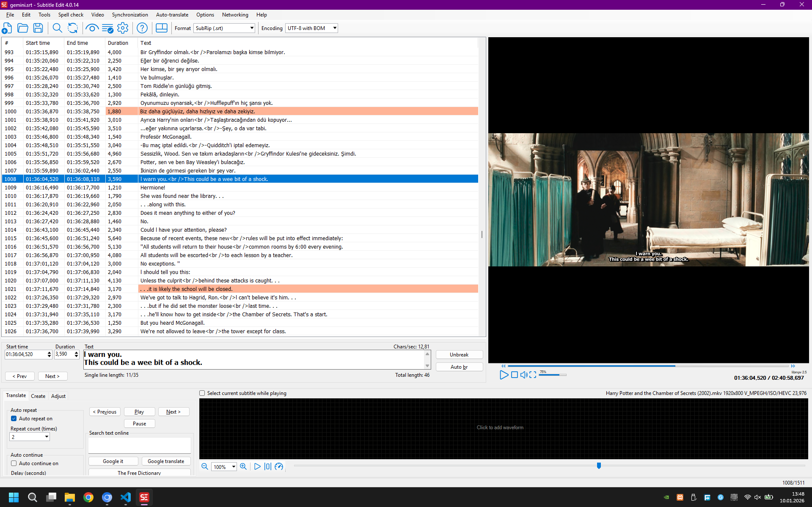Click The Free Dictionary button
Image resolution: width=812 pixels, height=507 pixels.
[x=139, y=473]
